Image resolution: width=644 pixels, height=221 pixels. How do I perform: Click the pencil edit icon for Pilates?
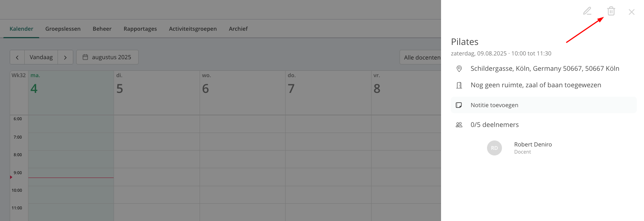point(587,11)
